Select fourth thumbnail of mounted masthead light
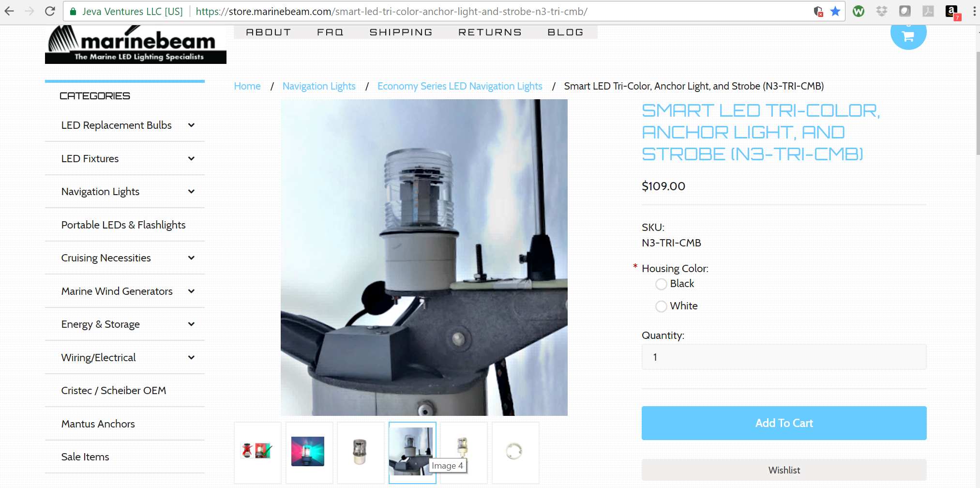Image resolution: width=980 pixels, height=488 pixels. click(412, 452)
